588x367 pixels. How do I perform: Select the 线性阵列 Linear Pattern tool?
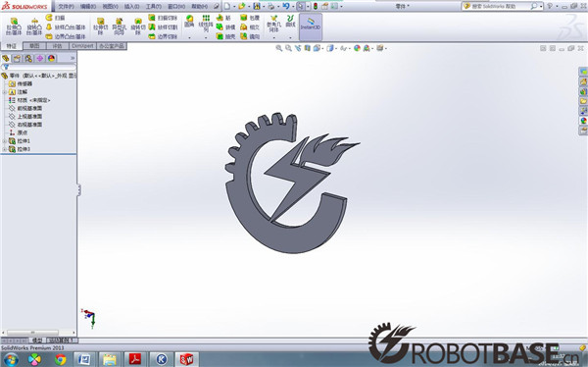[x=206, y=23]
